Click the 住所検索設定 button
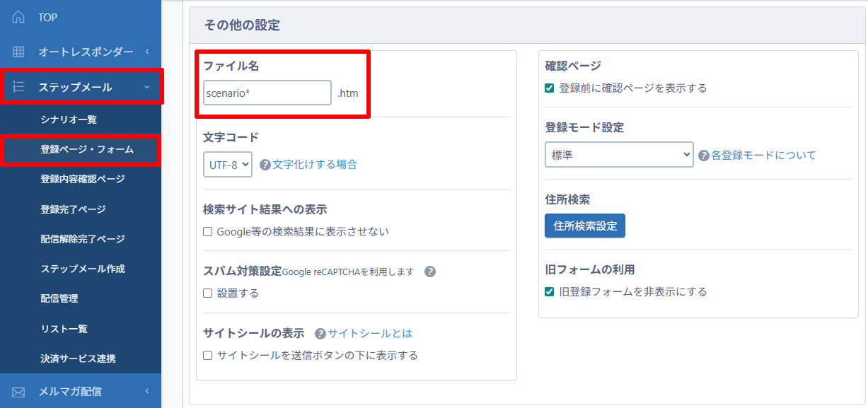868x408 pixels. [x=584, y=226]
